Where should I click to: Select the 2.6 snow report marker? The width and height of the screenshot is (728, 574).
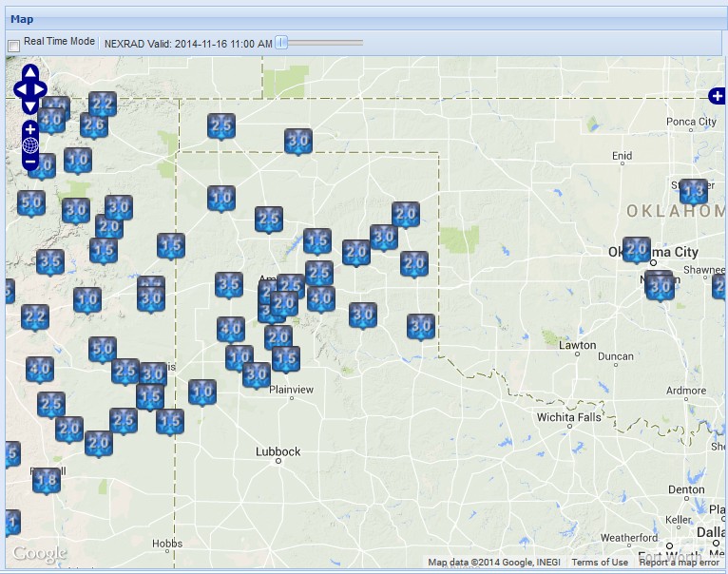(94, 125)
